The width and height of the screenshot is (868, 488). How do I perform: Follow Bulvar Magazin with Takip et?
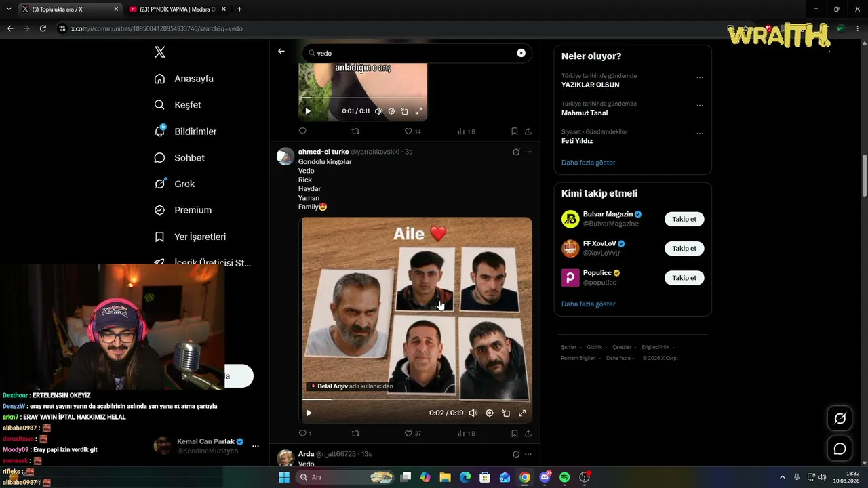click(x=684, y=219)
